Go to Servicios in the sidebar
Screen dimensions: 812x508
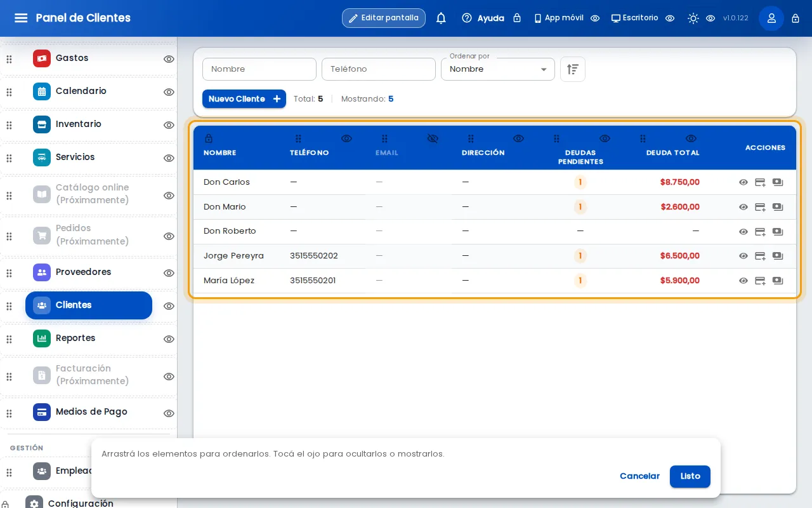89,157
